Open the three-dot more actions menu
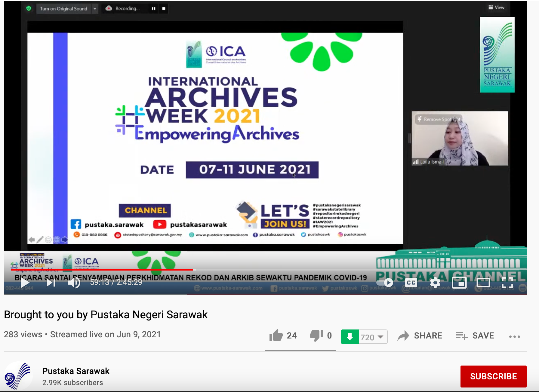 [x=515, y=336]
